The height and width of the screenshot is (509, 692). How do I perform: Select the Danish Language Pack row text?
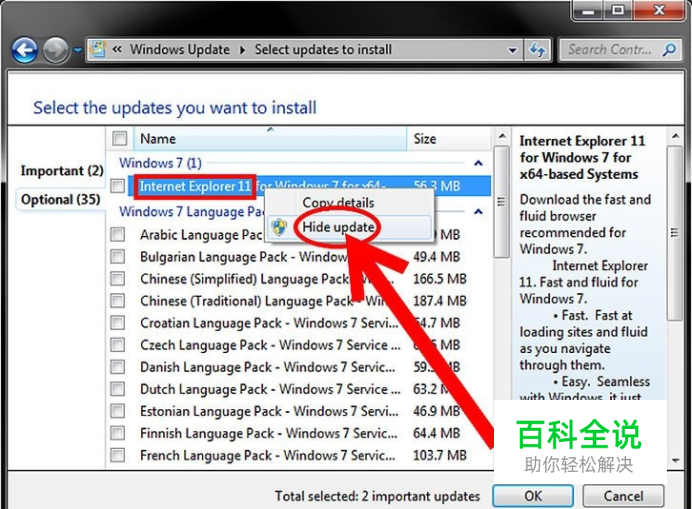pos(267,367)
